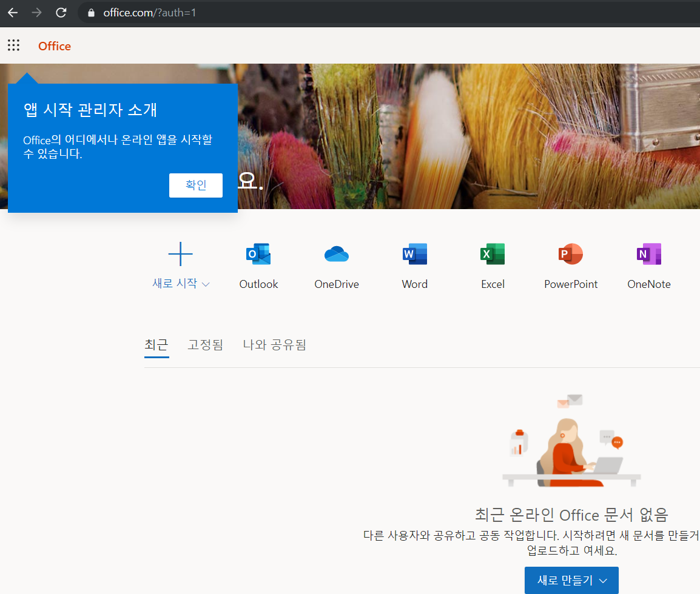Launch Word from the app row
The height and width of the screenshot is (594, 700).
[x=414, y=254]
